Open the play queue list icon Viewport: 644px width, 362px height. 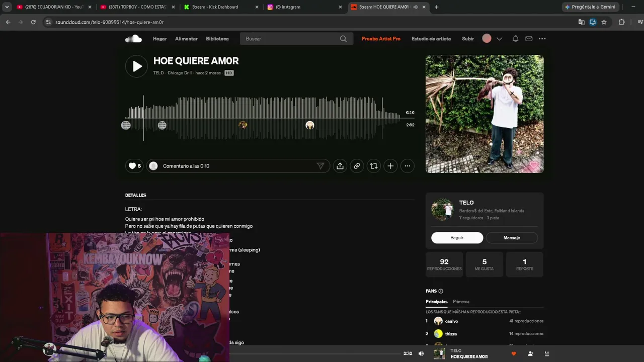pos(547,353)
